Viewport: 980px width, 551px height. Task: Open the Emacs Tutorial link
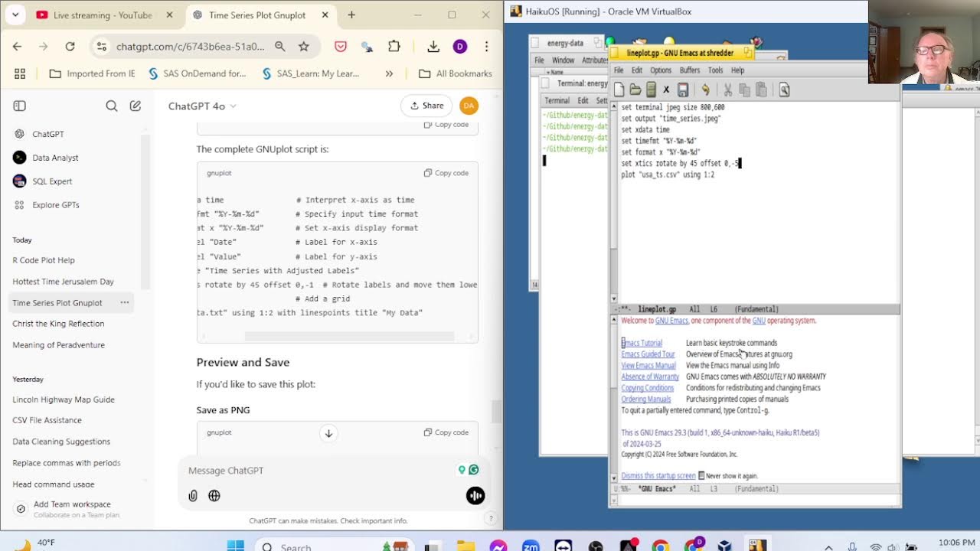click(642, 343)
